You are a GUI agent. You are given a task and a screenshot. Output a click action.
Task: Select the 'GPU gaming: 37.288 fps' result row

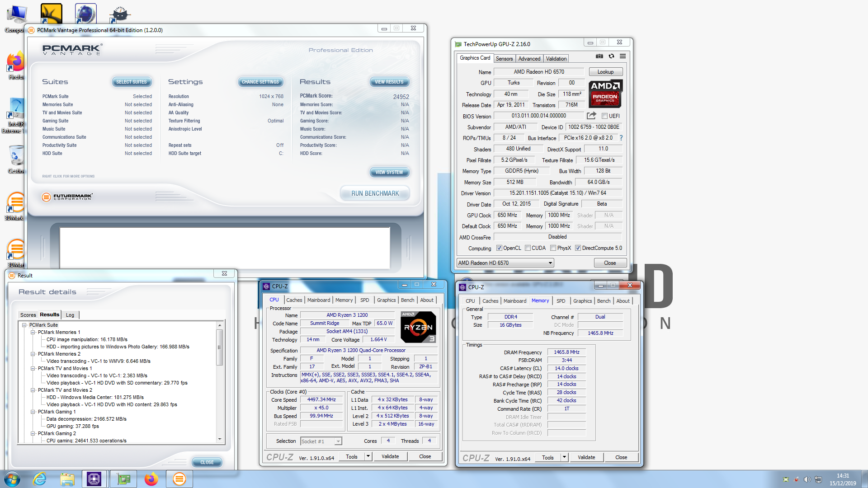[x=72, y=426]
